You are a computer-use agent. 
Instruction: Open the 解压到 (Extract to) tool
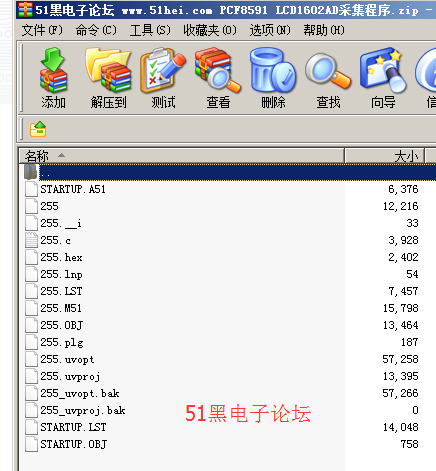click(108, 79)
